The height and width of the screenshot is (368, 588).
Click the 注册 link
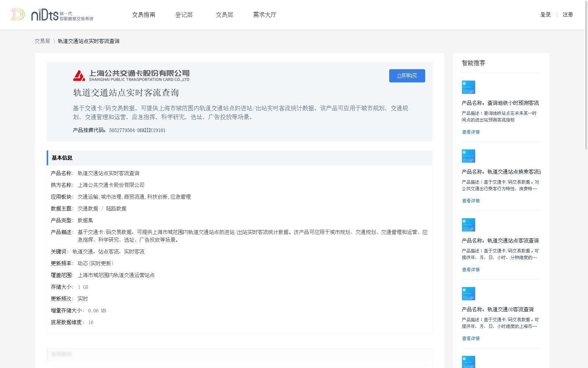coord(568,15)
